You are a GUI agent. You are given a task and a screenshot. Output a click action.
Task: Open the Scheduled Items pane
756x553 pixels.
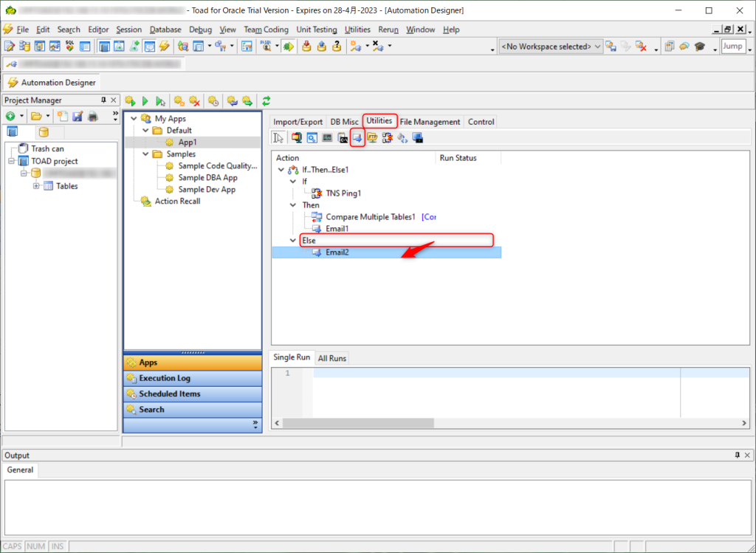(193, 394)
